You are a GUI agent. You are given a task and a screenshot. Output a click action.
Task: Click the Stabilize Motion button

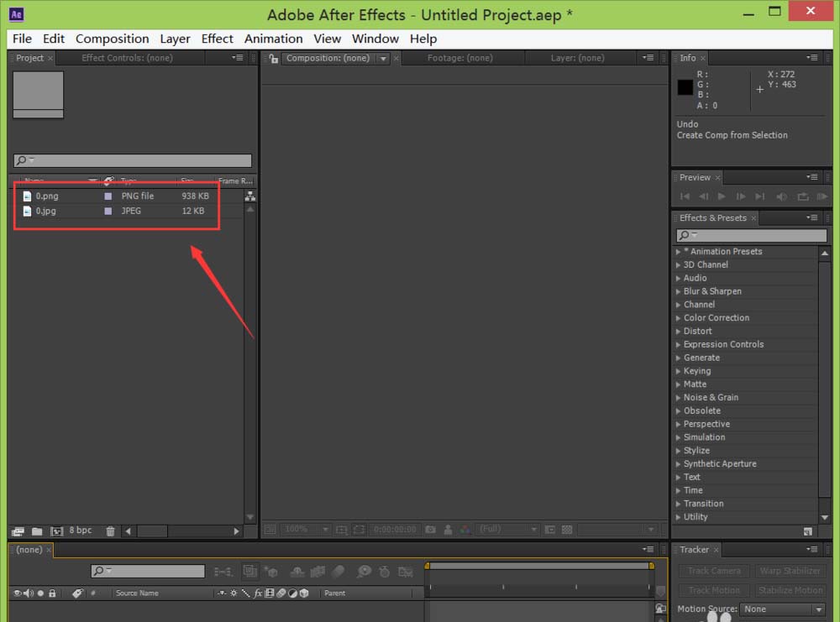(x=790, y=590)
